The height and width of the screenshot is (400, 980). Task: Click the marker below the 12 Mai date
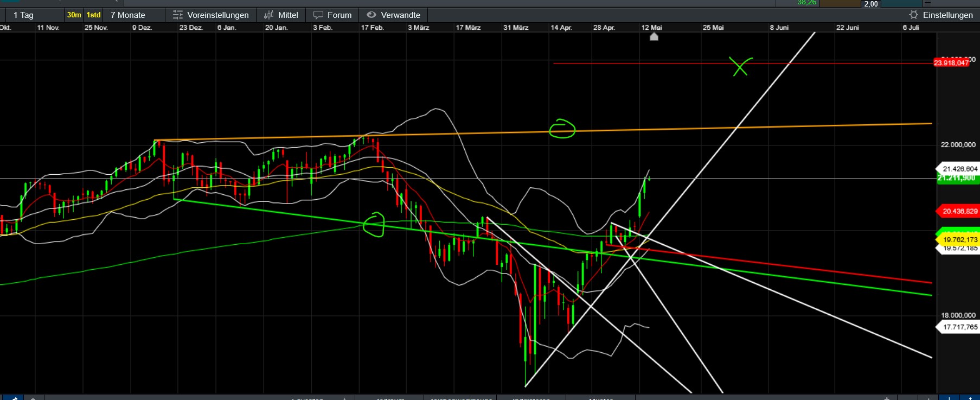pos(654,37)
